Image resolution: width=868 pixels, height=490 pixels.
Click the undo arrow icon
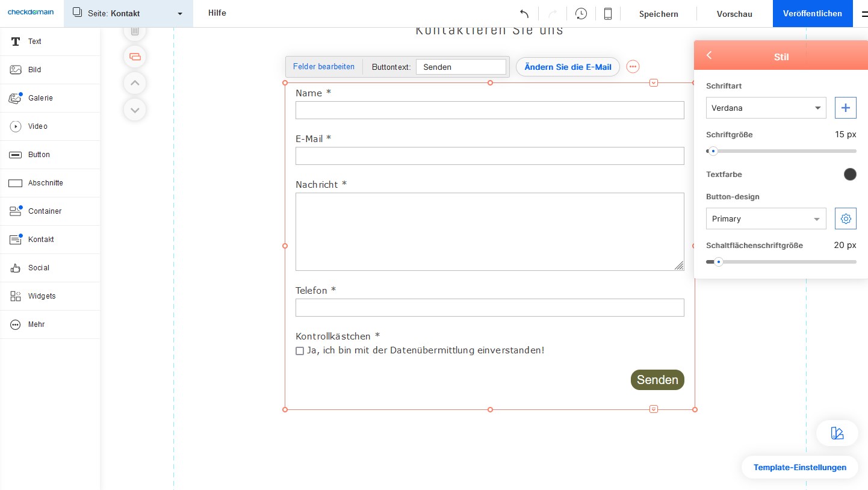[x=524, y=14]
